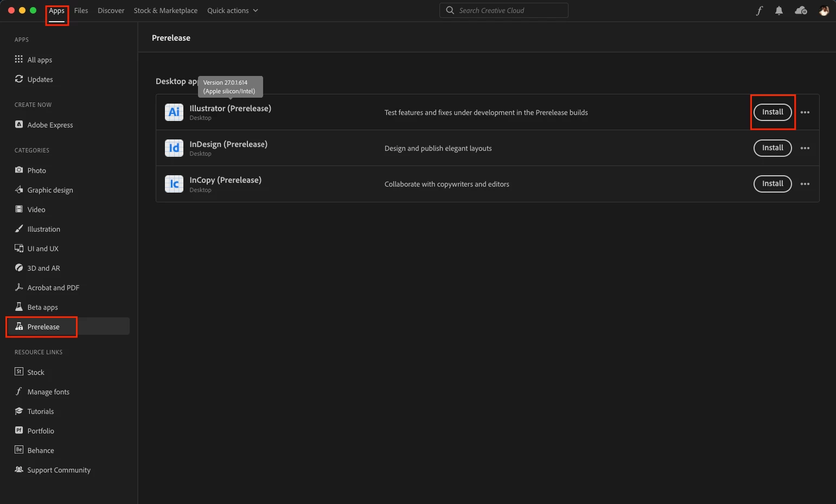Open more options for Illustrator (Prerelease)
Image resolution: width=836 pixels, height=504 pixels.
point(805,112)
